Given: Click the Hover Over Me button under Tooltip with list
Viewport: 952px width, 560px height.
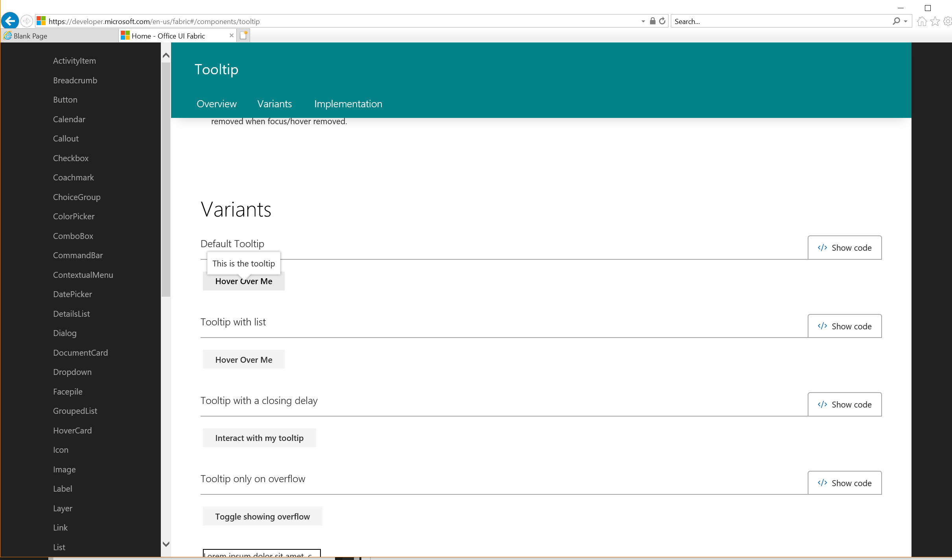Looking at the screenshot, I should [243, 359].
